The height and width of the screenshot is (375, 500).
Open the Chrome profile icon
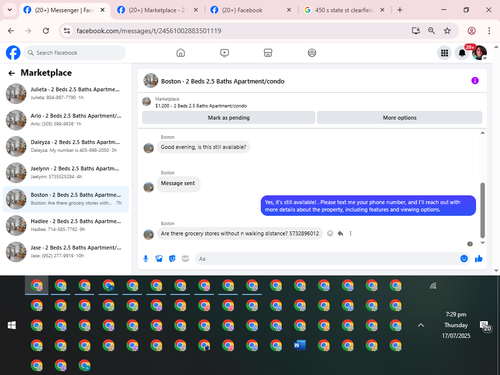[x=471, y=31]
